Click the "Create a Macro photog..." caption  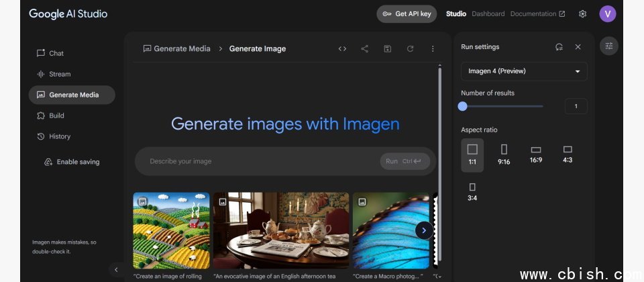click(x=388, y=276)
